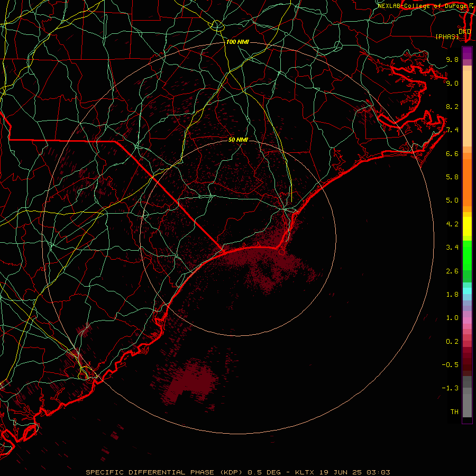The image size is (476, 476).
Task: Pick the peach swatch on the color bar
Action: pos(467,108)
